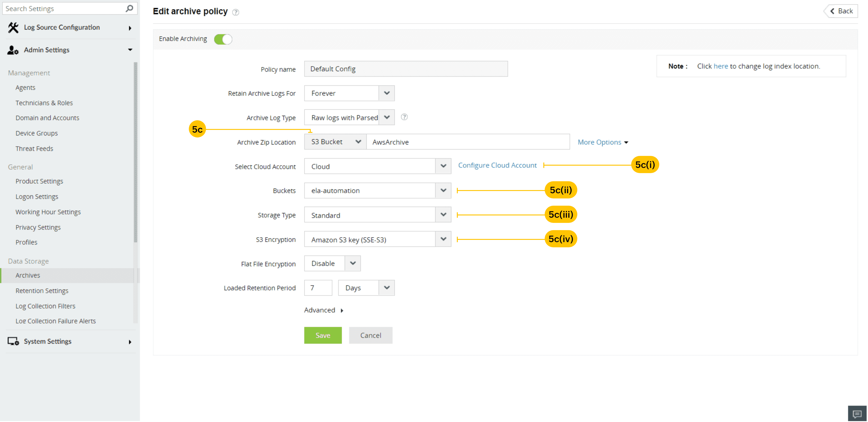Click the sidebar vertical scrollbar
Image resolution: width=868 pixels, height=422 pixels.
[135, 152]
